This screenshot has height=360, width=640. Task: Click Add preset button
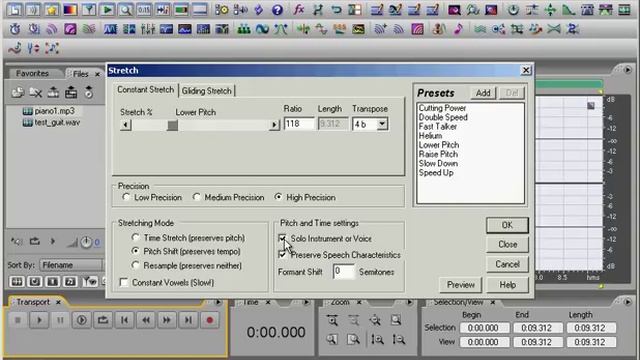[x=483, y=93]
